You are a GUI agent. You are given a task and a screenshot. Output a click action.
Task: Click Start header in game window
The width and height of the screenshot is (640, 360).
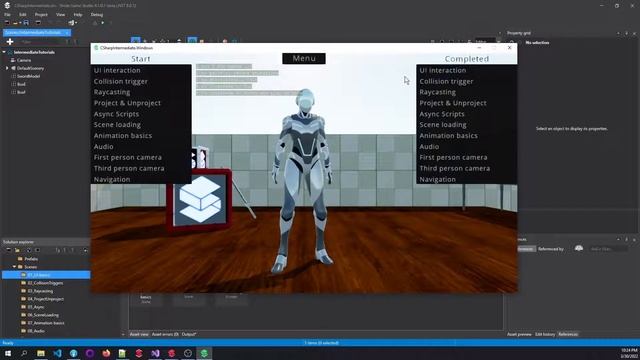(x=141, y=59)
